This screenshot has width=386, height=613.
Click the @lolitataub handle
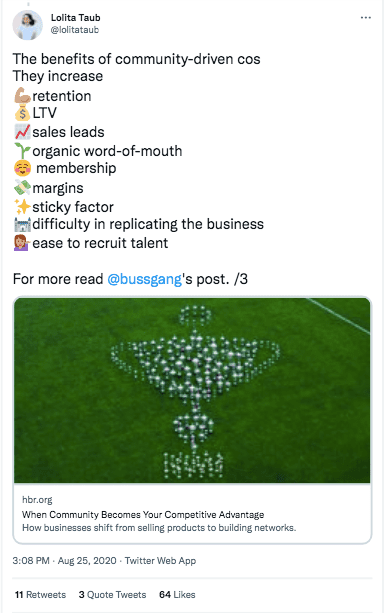[x=75, y=30]
